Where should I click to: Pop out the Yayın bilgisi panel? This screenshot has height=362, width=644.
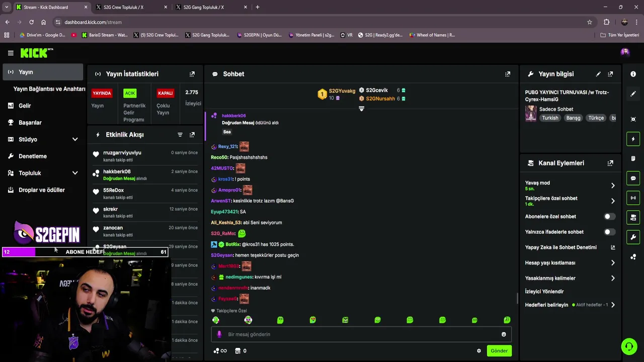tap(610, 74)
